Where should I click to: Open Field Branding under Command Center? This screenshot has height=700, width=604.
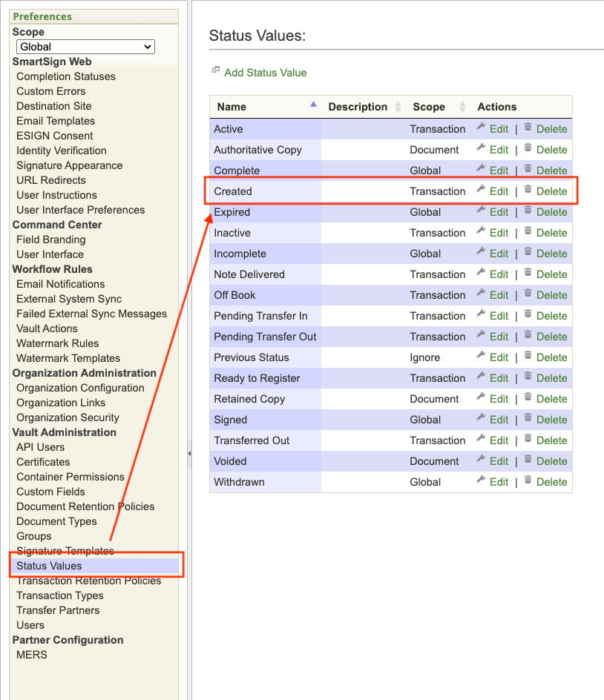(51, 240)
